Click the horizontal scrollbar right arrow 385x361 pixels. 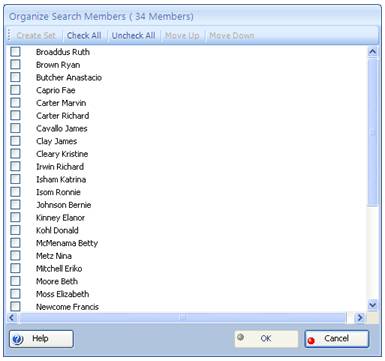[x=360, y=318]
